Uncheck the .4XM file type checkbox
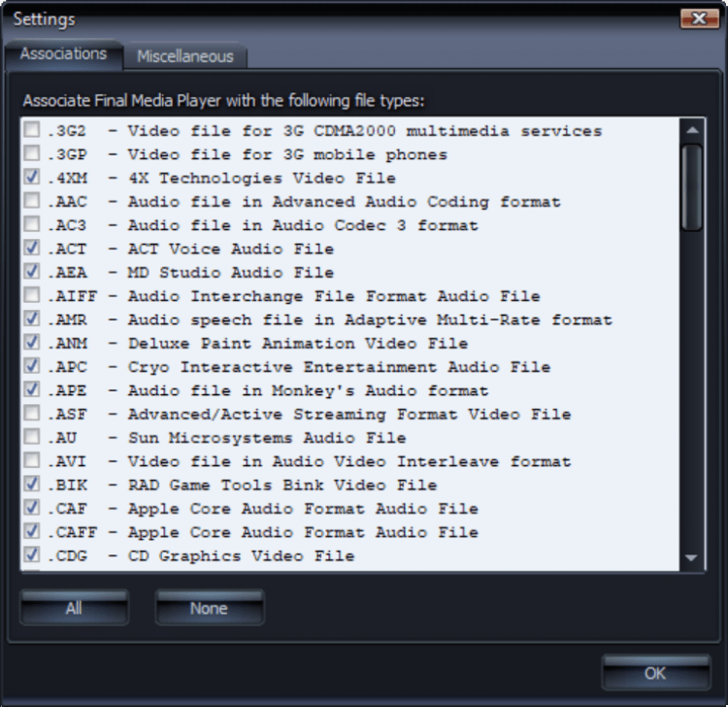 coord(33,178)
